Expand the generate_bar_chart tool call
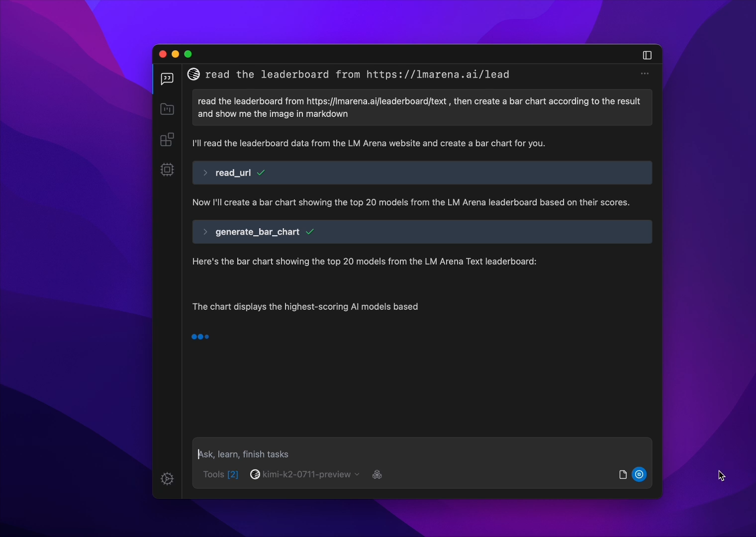Image resolution: width=756 pixels, height=537 pixels. point(422,232)
